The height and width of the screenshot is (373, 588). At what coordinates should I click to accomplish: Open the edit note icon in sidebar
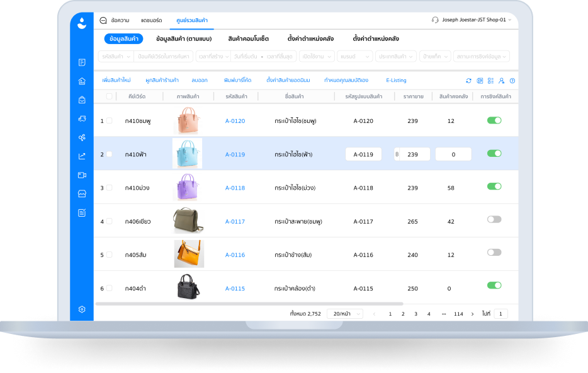pos(82,213)
